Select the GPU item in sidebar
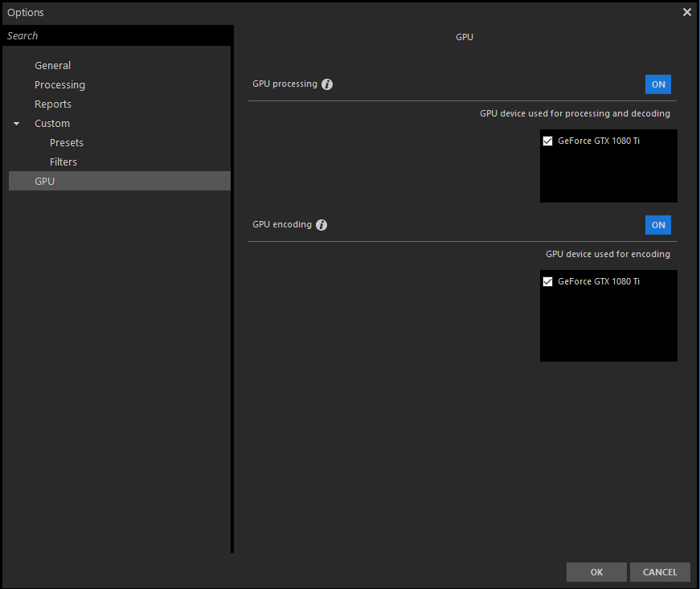The image size is (700, 589). coord(120,181)
